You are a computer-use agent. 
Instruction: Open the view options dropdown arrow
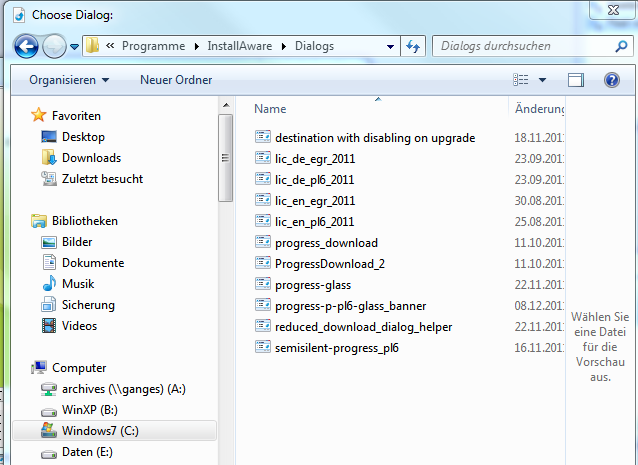coord(542,80)
